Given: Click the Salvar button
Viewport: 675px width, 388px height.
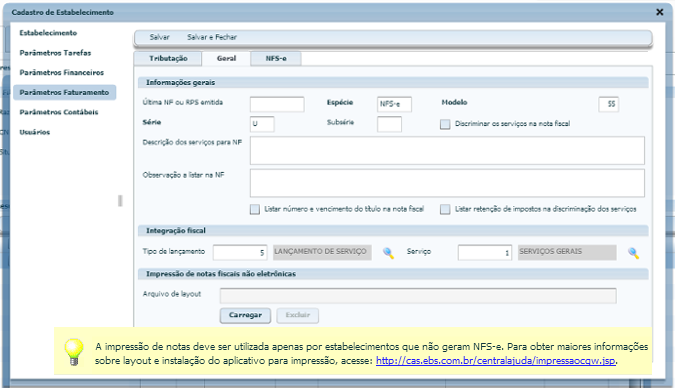Looking at the screenshot, I should (x=159, y=37).
